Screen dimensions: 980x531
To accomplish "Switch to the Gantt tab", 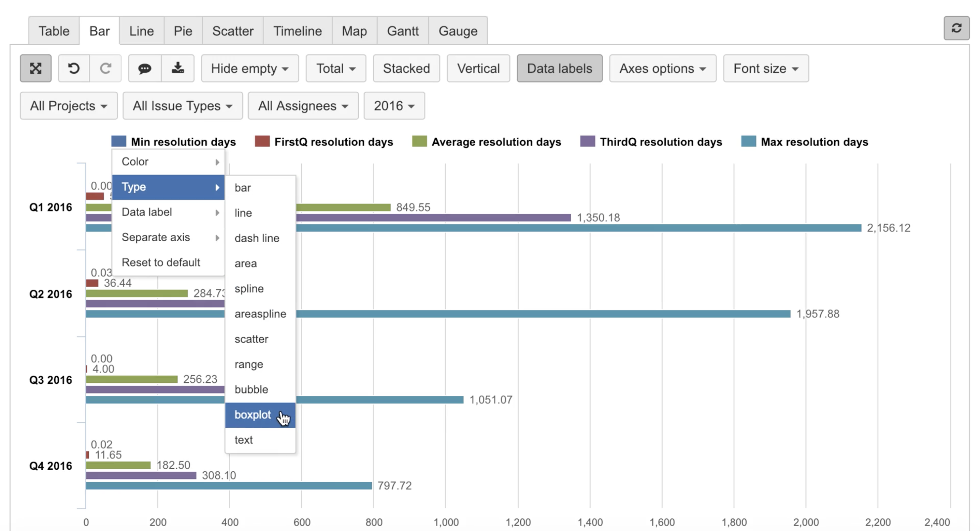I will (403, 31).
